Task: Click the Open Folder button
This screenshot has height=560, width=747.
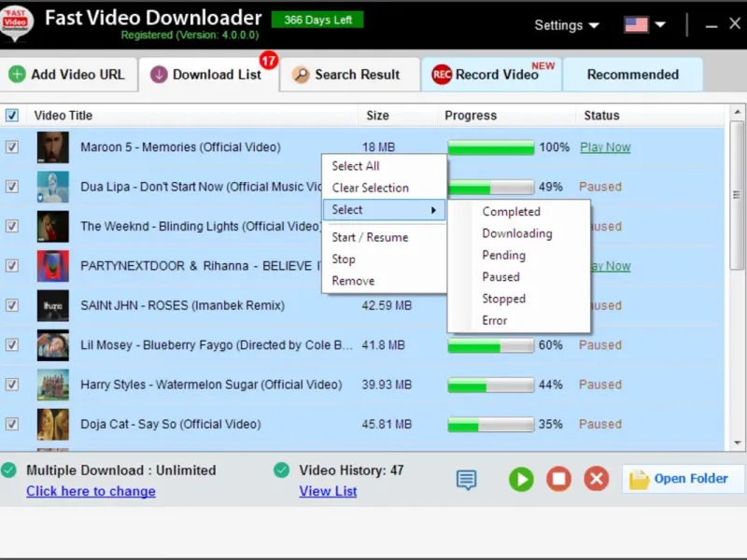Action: coord(684,479)
